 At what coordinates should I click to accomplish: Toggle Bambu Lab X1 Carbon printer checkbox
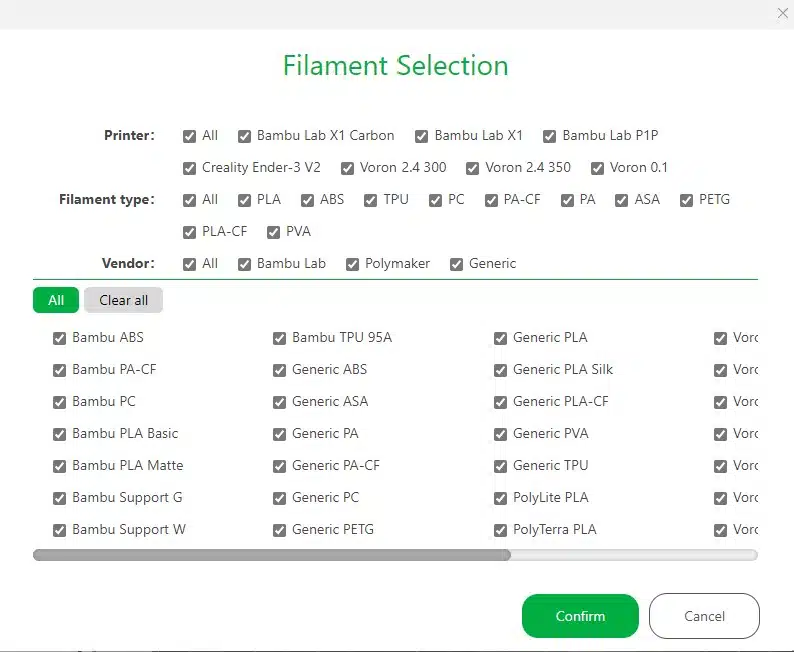[245, 136]
